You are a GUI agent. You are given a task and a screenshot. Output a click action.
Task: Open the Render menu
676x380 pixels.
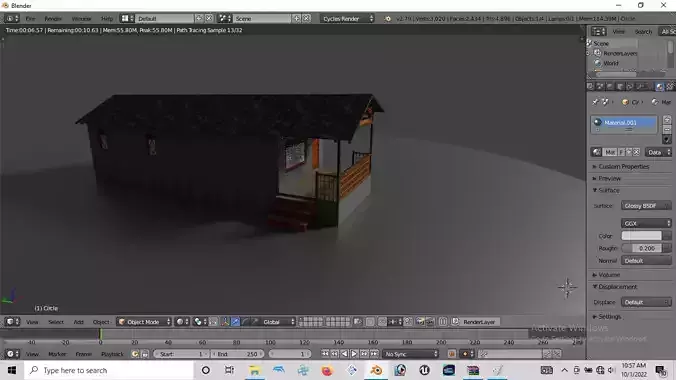(x=53, y=19)
